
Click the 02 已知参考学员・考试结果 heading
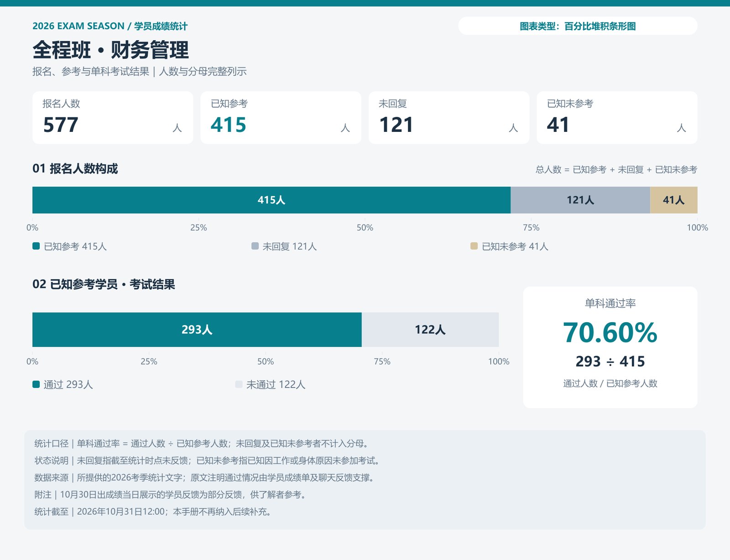pyautogui.click(x=104, y=284)
